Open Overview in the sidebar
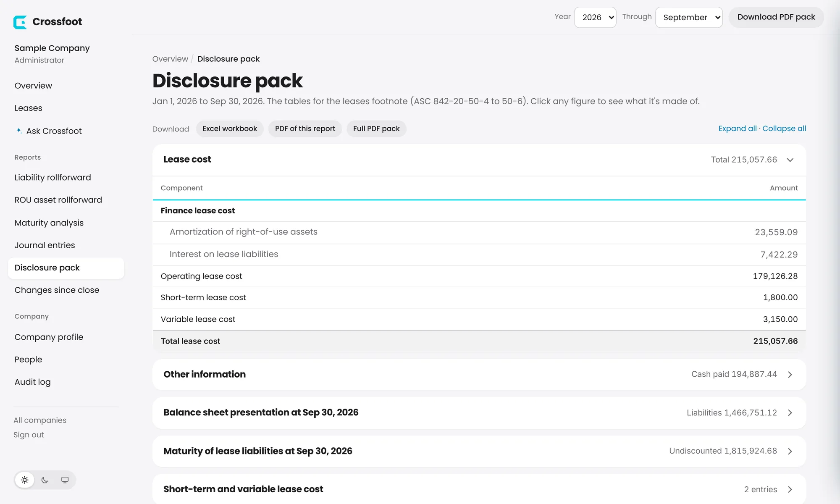The image size is (840, 504). (33, 86)
